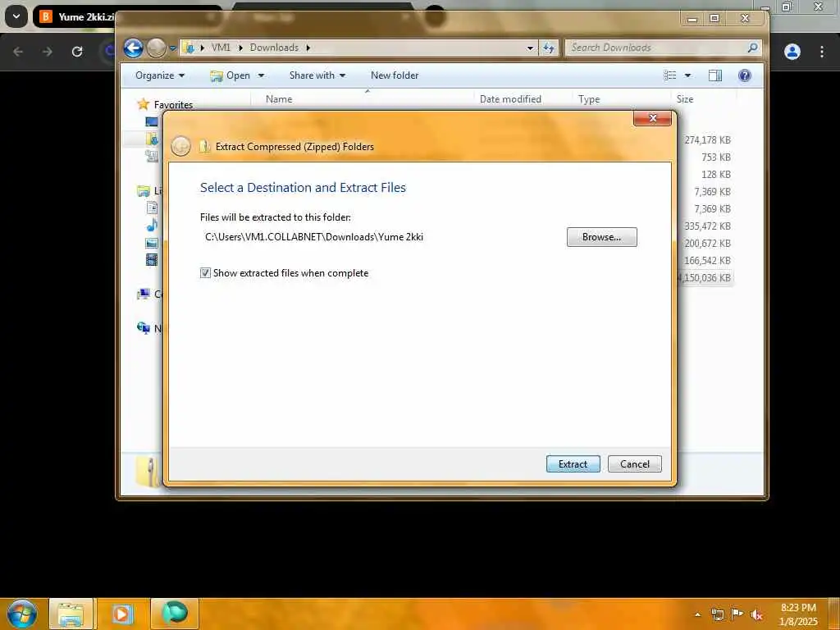Select file sized 128 KB

click(x=715, y=174)
